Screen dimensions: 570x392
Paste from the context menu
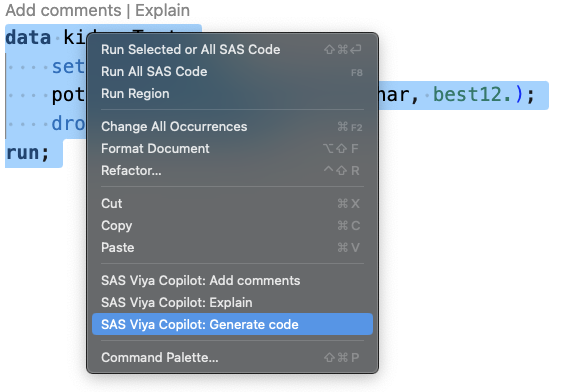pyautogui.click(x=232, y=247)
